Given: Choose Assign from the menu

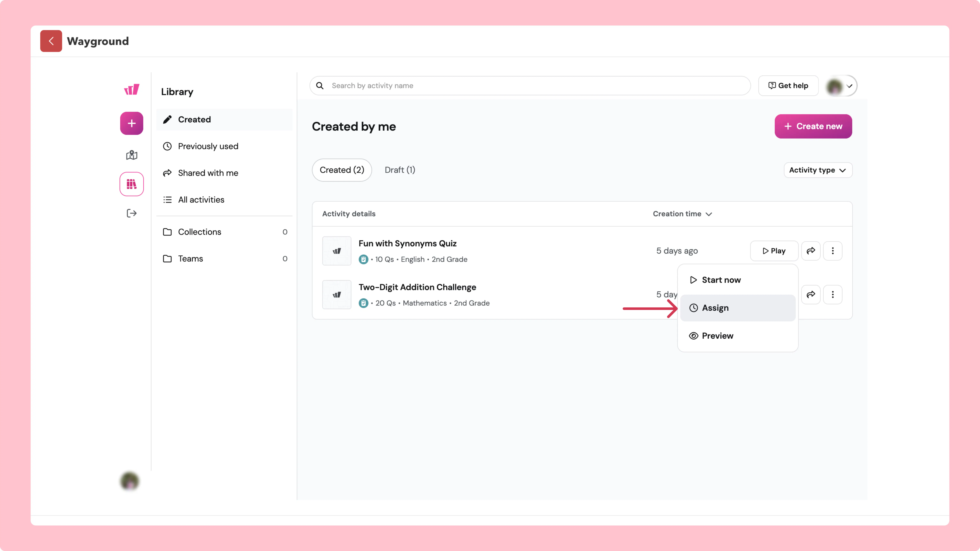Looking at the screenshot, I should 738,308.
